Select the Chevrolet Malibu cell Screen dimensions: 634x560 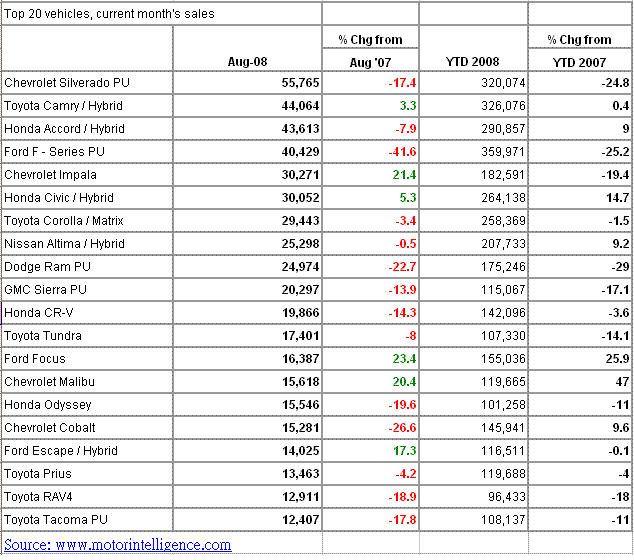87,382
